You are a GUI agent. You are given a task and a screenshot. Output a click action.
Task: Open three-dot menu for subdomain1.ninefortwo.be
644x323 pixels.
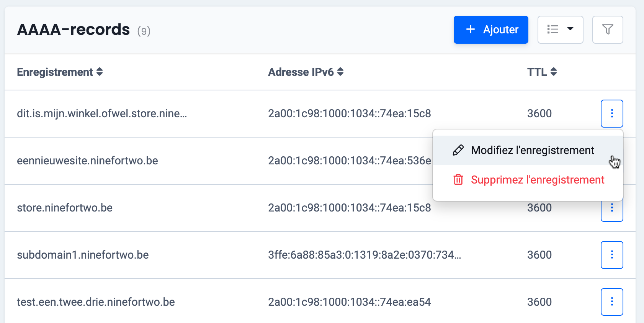click(612, 255)
